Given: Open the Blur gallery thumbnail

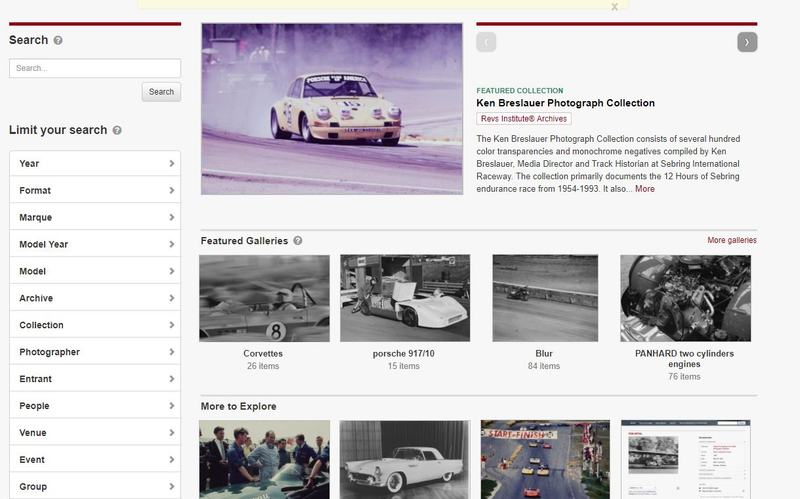Looking at the screenshot, I should pos(545,298).
